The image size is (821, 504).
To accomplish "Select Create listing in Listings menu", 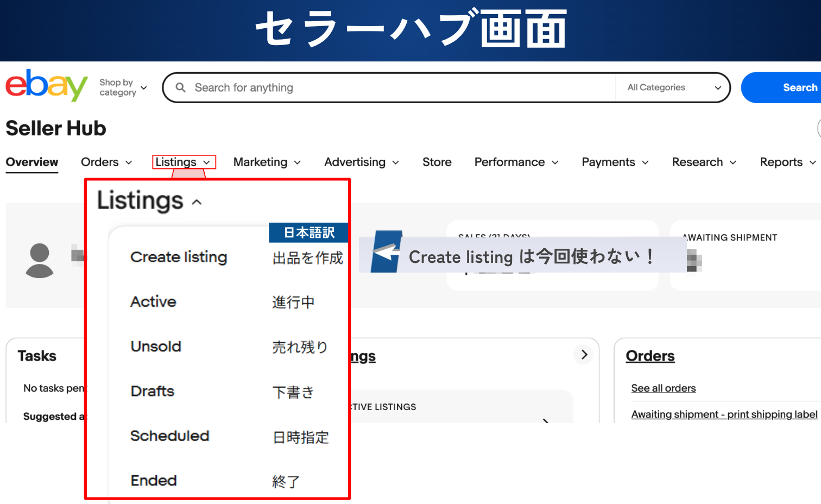I will coord(179,257).
